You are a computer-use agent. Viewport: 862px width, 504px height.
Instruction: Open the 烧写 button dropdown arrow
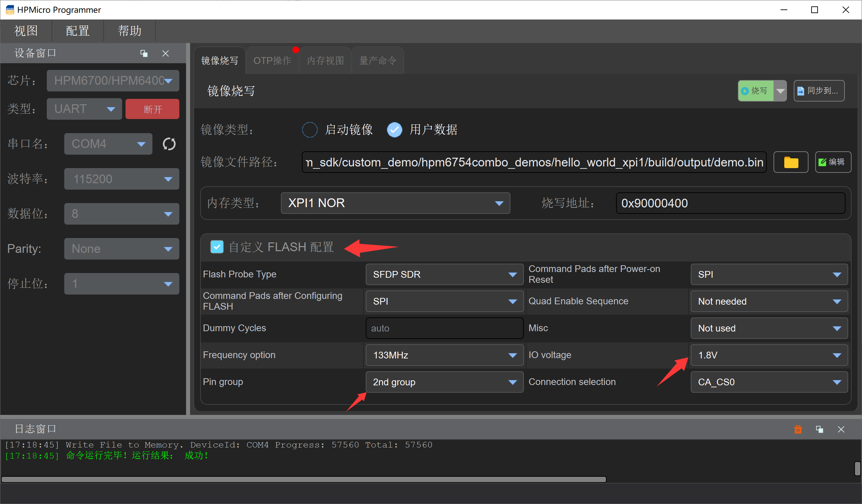pos(780,91)
